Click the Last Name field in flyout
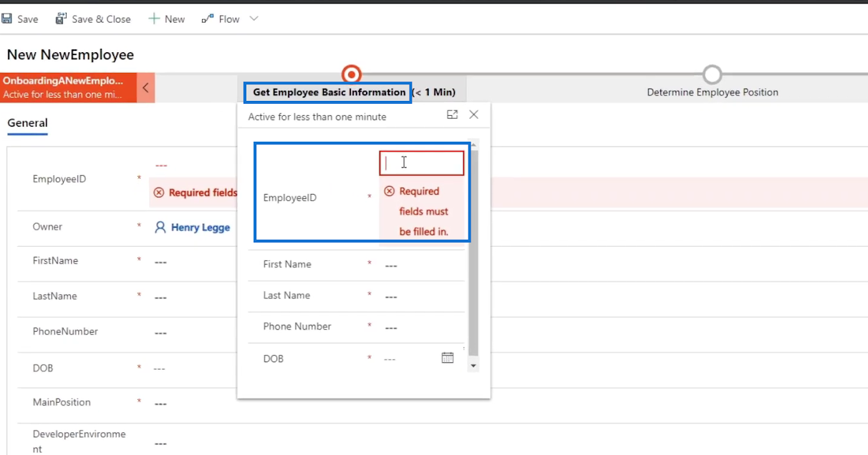Screen dimensions: 868x455 423,296
